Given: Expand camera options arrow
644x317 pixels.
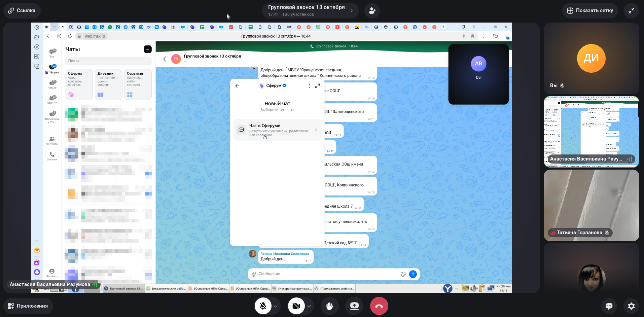Looking at the screenshot, I should tap(309, 306).
